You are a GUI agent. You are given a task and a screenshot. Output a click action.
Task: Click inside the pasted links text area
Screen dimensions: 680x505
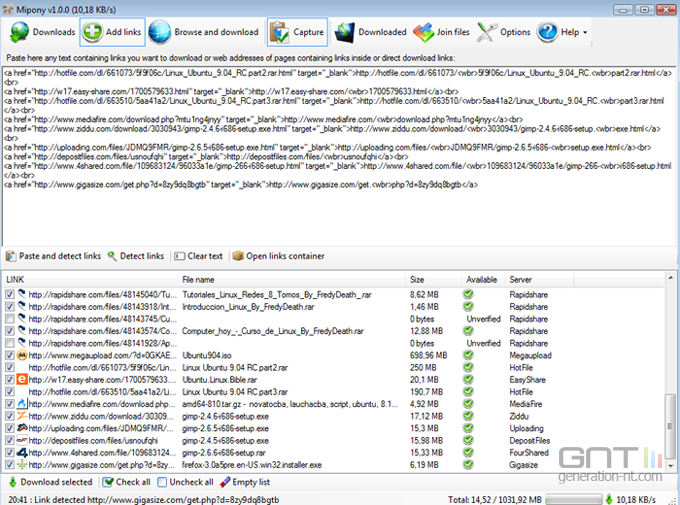click(x=339, y=156)
